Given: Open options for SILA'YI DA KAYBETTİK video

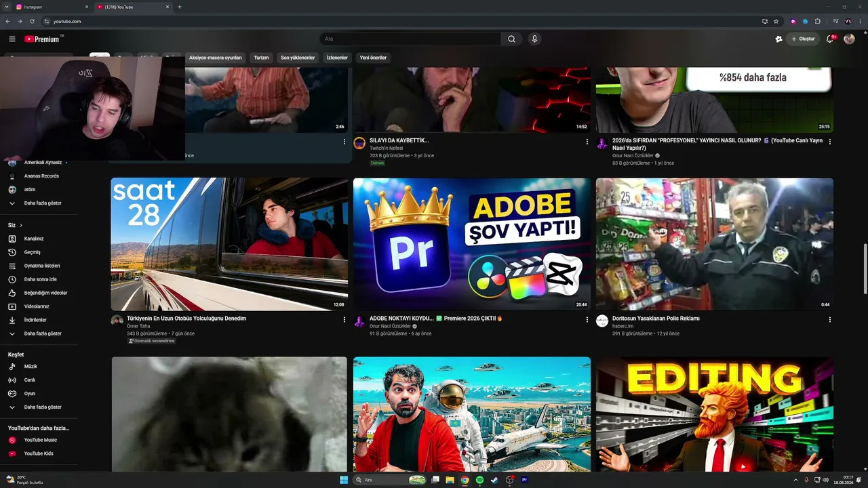Looking at the screenshot, I should (x=587, y=142).
